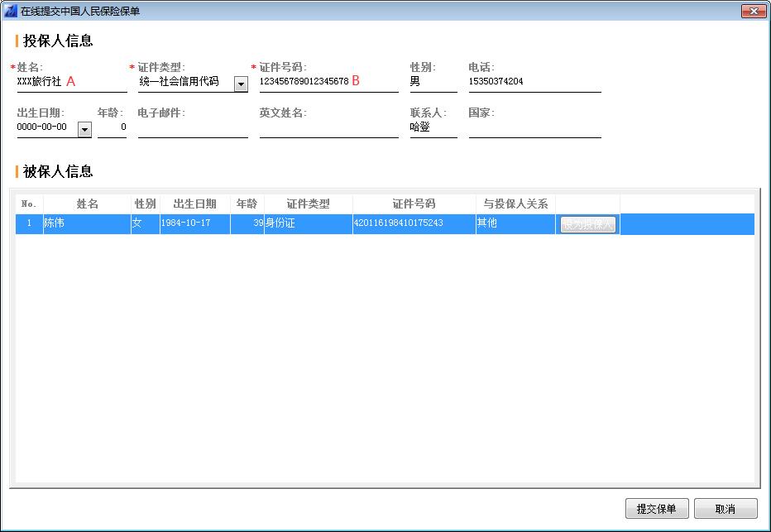Screen dimensions: 771x532
Task: Sort table by 证件号码 column header
Action: (414, 204)
